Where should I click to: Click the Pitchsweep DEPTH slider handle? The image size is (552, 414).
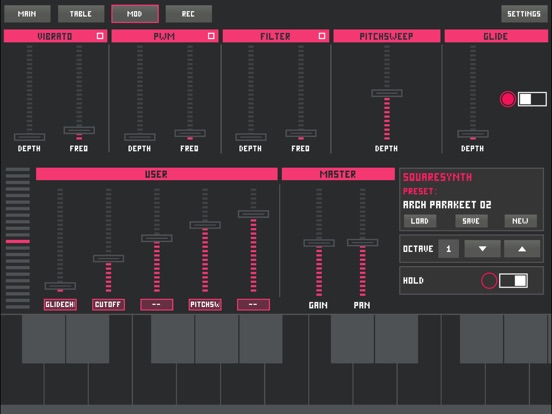[x=387, y=93]
